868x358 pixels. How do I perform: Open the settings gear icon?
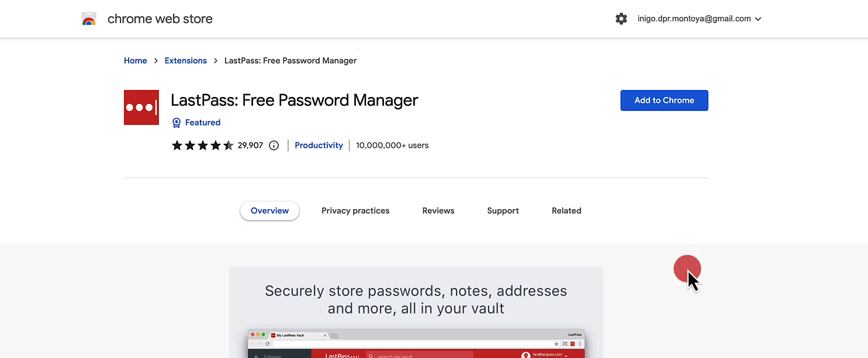click(621, 19)
